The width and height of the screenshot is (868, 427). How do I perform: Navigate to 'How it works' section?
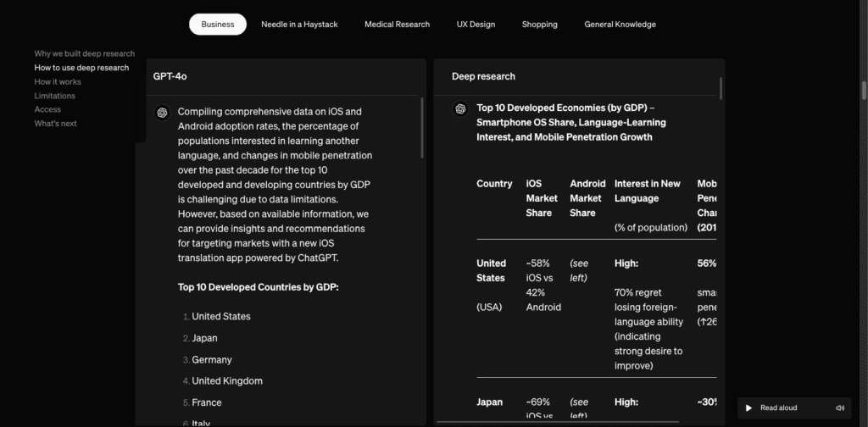(x=58, y=82)
